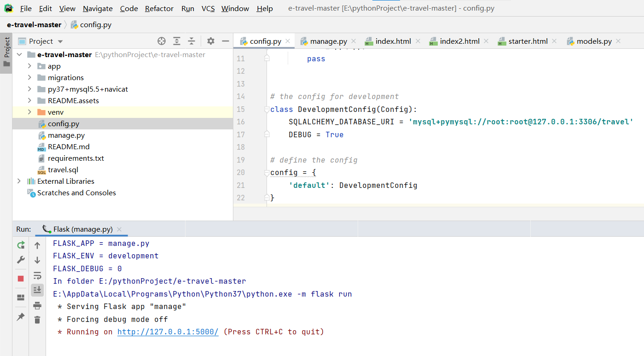Image resolution: width=644 pixels, height=356 pixels.
Task: Open the Refactor menu
Action: point(159,8)
